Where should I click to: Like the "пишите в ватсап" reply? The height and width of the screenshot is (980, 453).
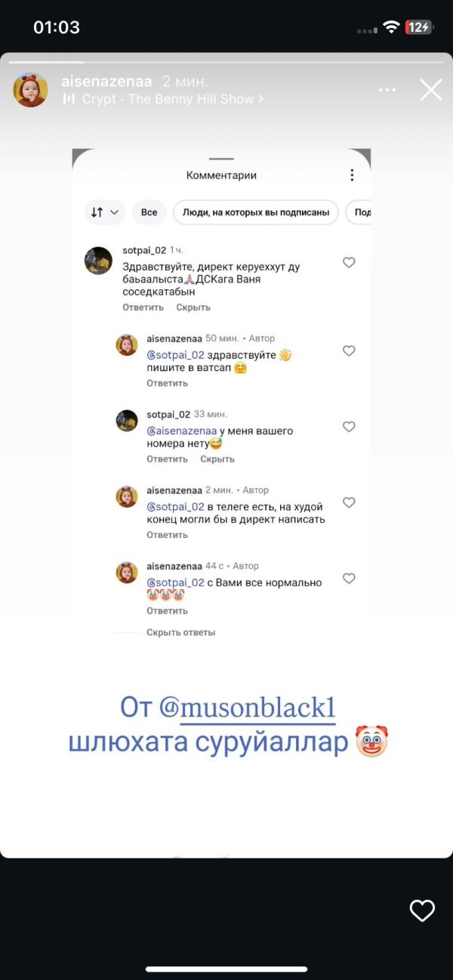click(x=349, y=351)
